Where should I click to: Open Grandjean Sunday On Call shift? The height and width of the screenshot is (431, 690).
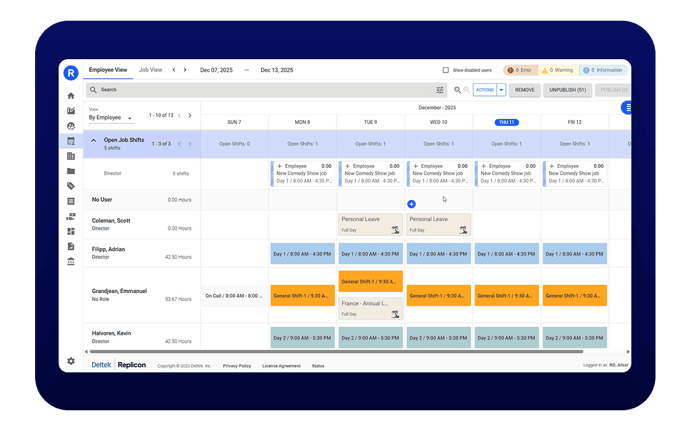234,296
